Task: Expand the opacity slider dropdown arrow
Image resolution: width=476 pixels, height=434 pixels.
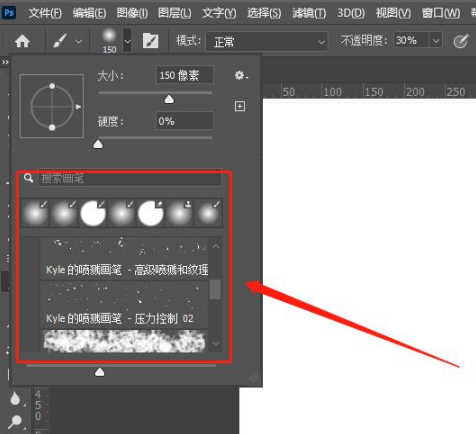Action: pos(436,41)
